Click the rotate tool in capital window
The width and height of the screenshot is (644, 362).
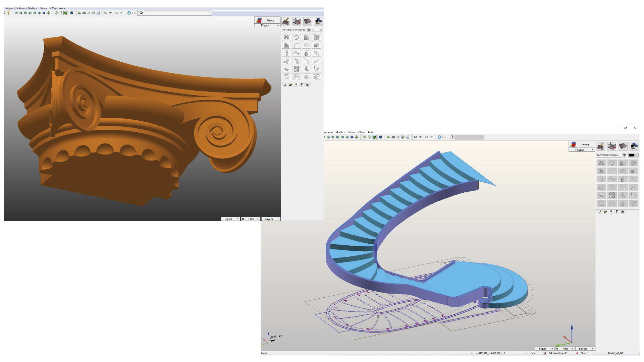tap(297, 38)
